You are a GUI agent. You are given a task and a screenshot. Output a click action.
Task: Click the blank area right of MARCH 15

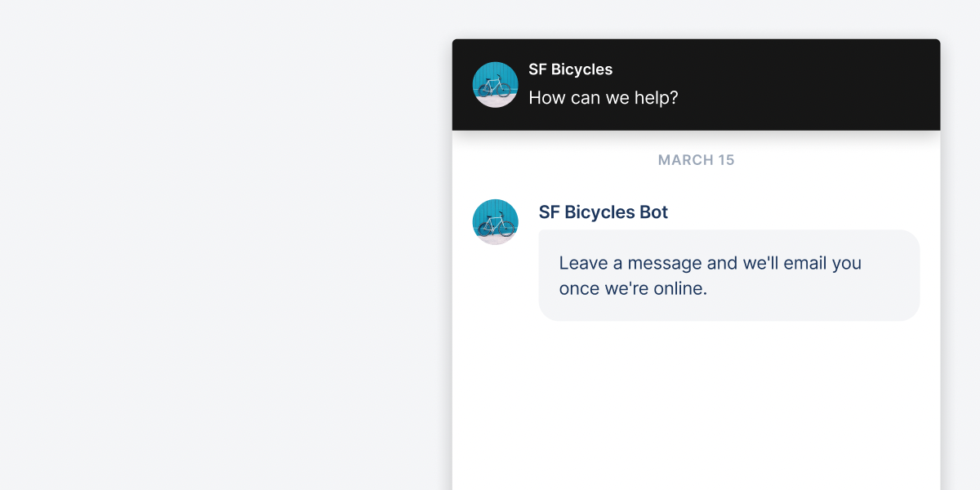coord(841,160)
